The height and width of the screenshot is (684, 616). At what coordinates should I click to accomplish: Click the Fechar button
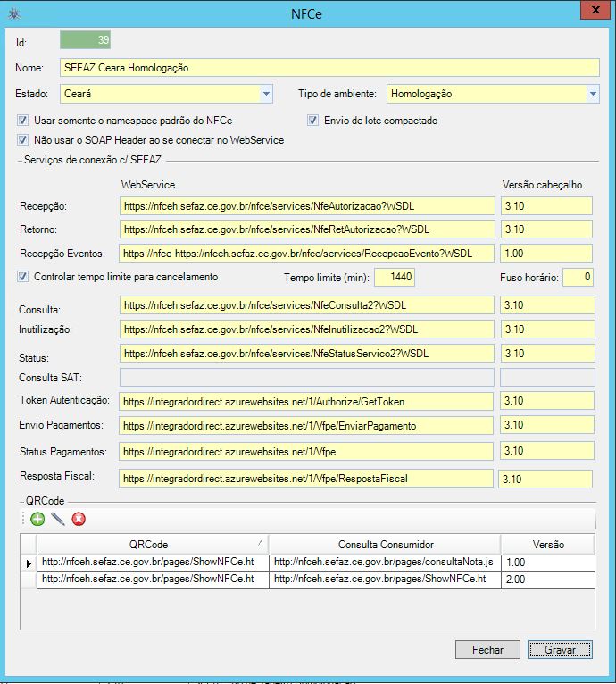[487, 650]
